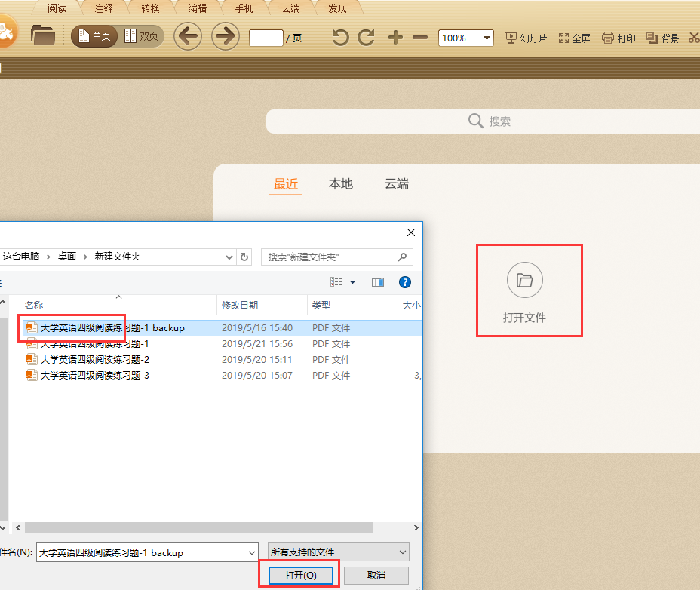
Task: Sort by 修改日期 column header
Action: 240,305
